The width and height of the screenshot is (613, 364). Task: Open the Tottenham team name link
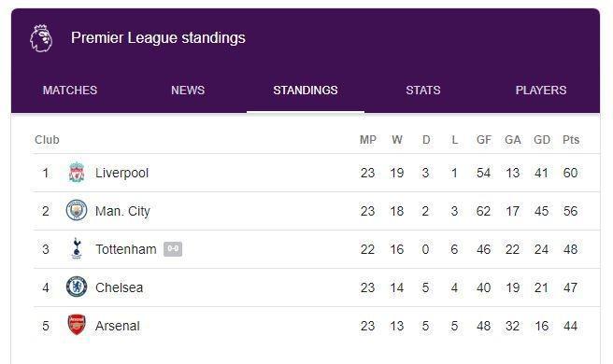pos(126,249)
